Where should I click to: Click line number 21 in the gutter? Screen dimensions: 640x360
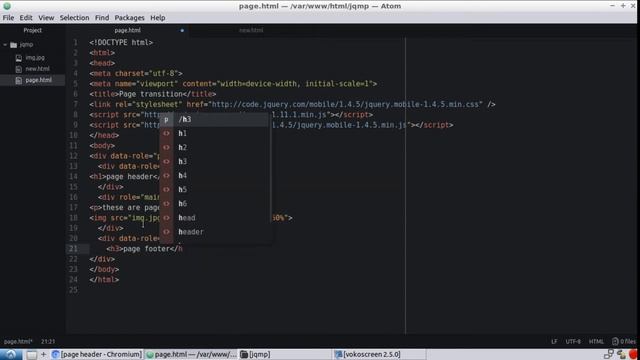pos(73,249)
